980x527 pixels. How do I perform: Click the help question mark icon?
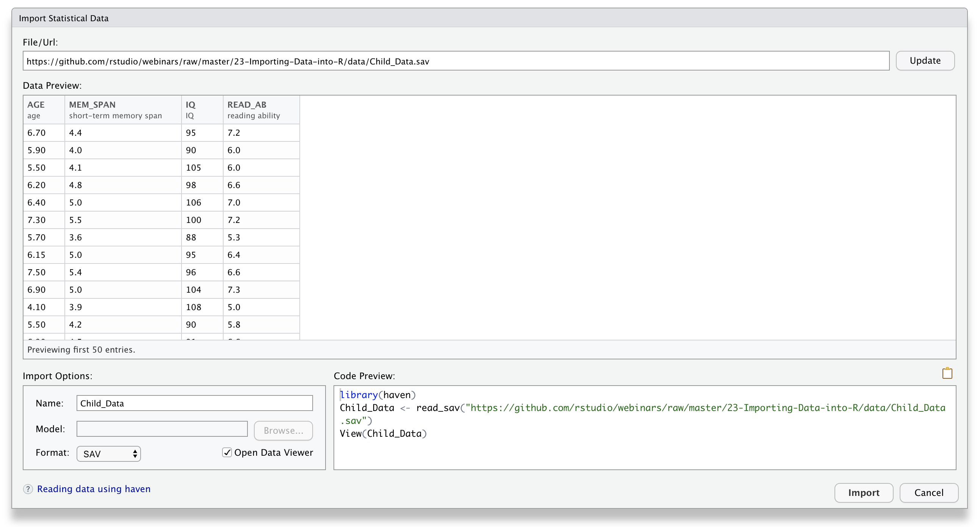pyautogui.click(x=28, y=489)
